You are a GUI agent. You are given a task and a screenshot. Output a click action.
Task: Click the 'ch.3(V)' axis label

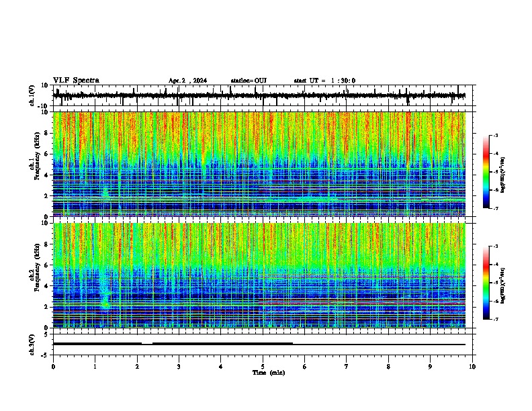32,345
